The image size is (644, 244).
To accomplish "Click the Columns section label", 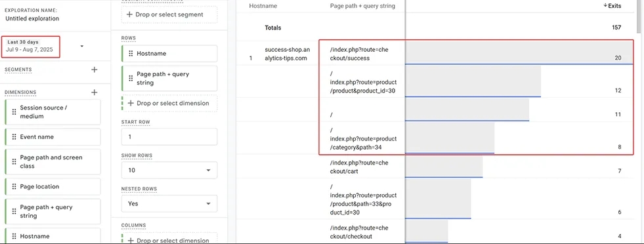I will click(133, 226).
